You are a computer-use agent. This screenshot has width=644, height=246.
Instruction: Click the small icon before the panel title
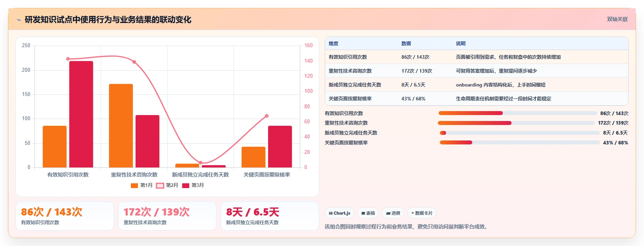coord(19,20)
